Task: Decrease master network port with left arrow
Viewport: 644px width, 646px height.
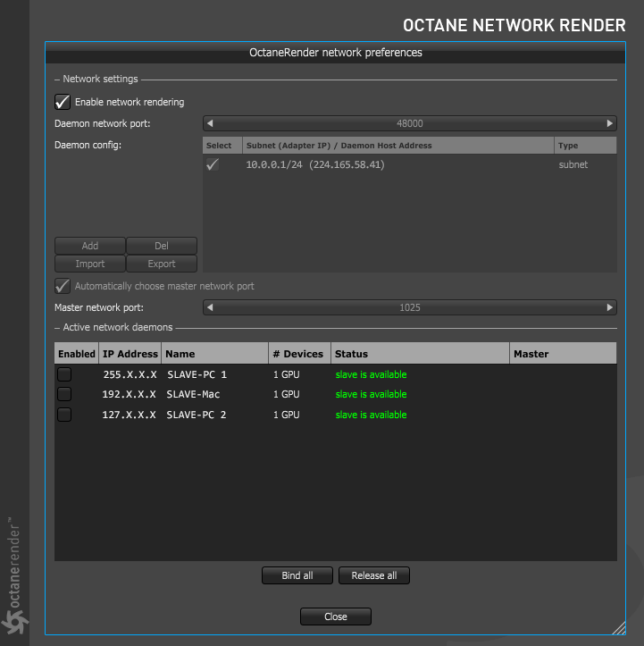Action: tap(210, 307)
